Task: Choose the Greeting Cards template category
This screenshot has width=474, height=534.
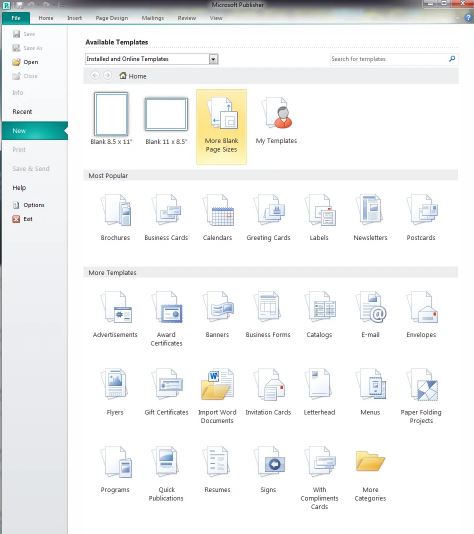Action: (x=268, y=217)
